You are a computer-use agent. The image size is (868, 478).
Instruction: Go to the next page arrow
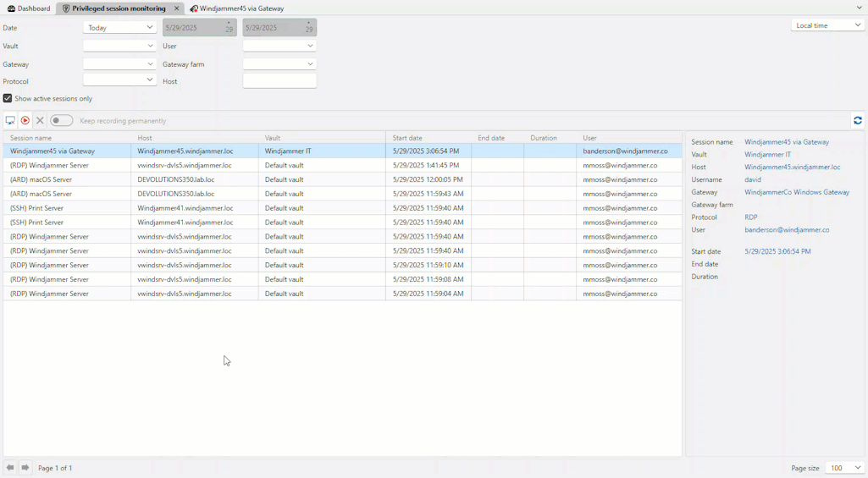tap(25, 468)
